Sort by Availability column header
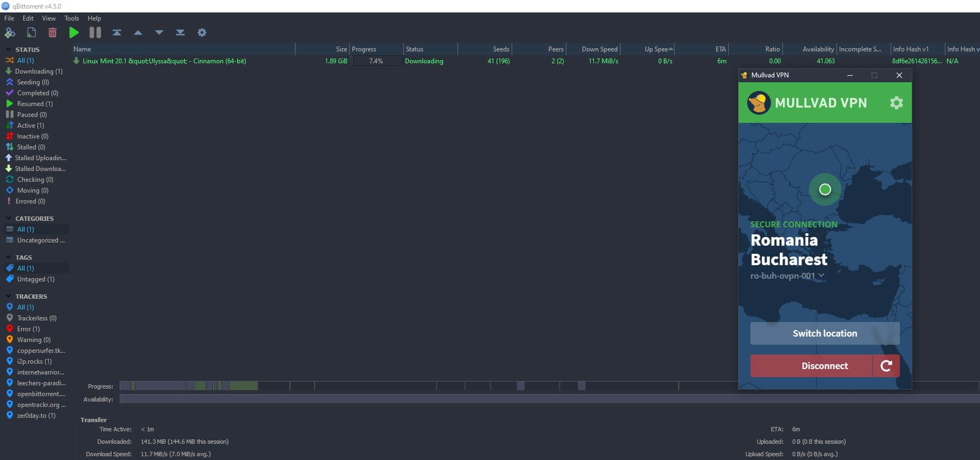 click(809, 49)
